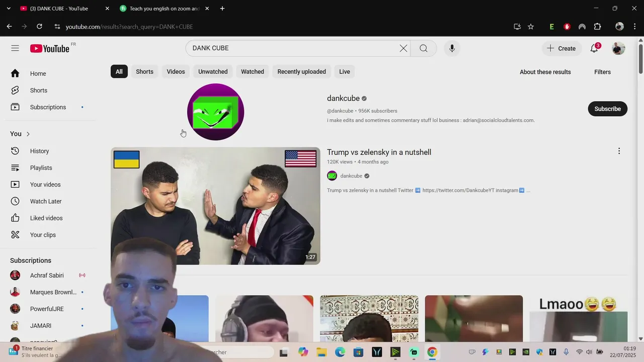Screen dimensions: 644x362
Task: Bookmark this page with the star icon
Action: (x=531, y=27)
